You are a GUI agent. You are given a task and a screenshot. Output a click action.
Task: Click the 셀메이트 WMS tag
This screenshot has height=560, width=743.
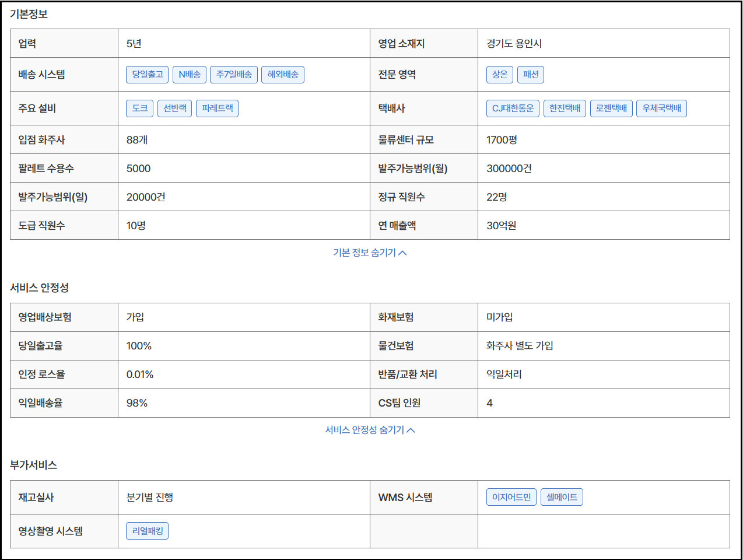[562, 497]
